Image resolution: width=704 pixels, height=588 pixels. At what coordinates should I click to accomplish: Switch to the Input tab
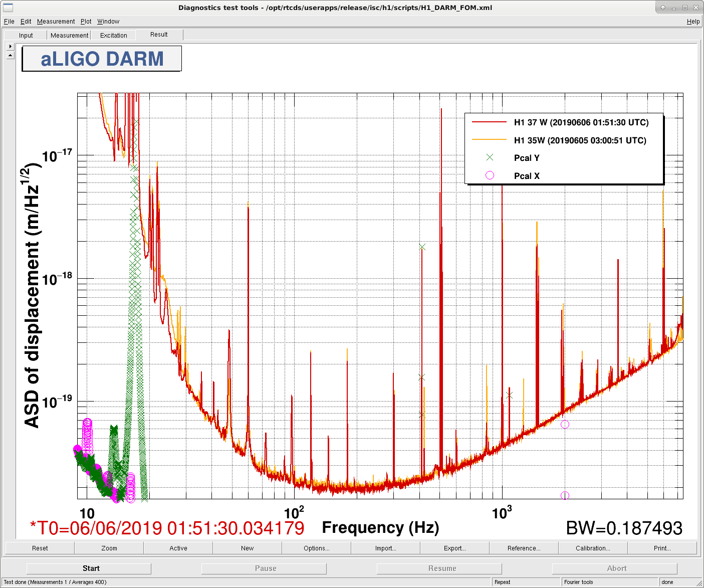(26, 35)
